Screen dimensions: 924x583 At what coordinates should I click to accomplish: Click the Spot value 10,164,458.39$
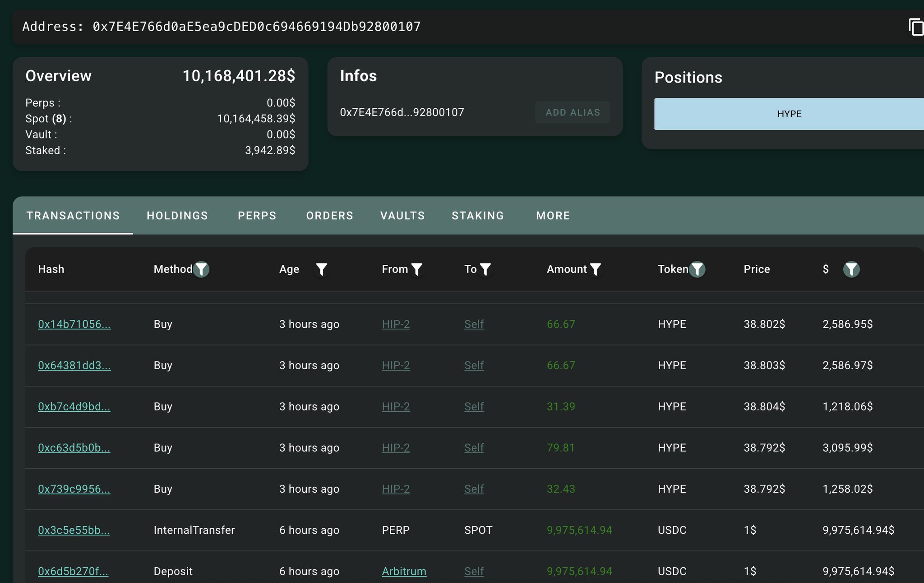[x=256, y=119]
